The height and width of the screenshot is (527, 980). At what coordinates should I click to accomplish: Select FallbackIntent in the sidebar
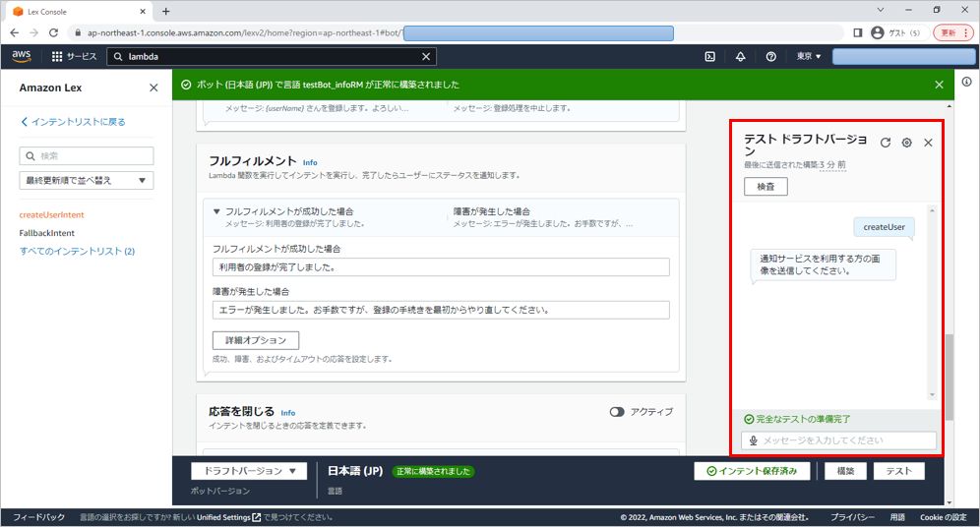point(47,233)
